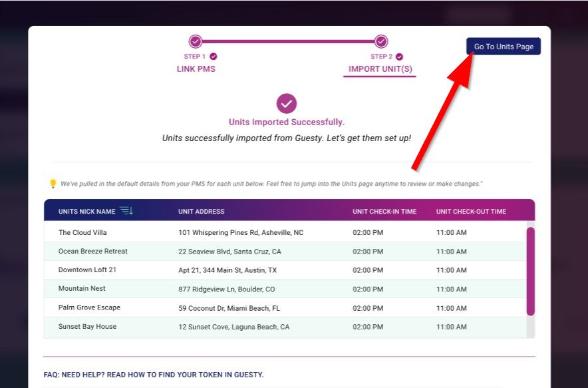This screenshot has height=388, width=588.
Task: Click address '12 Sunset Cove, Laguna Beach, CA'
Action: (234, 327)
